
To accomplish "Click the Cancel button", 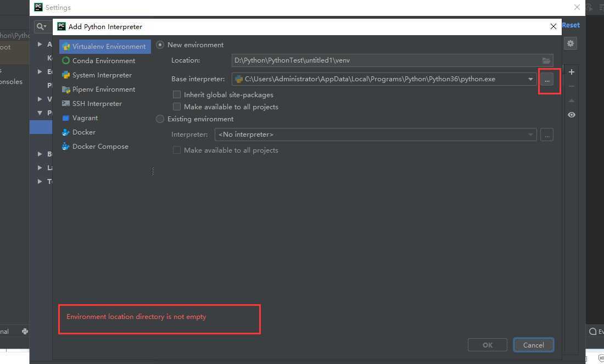I will [x=534, y=345].
